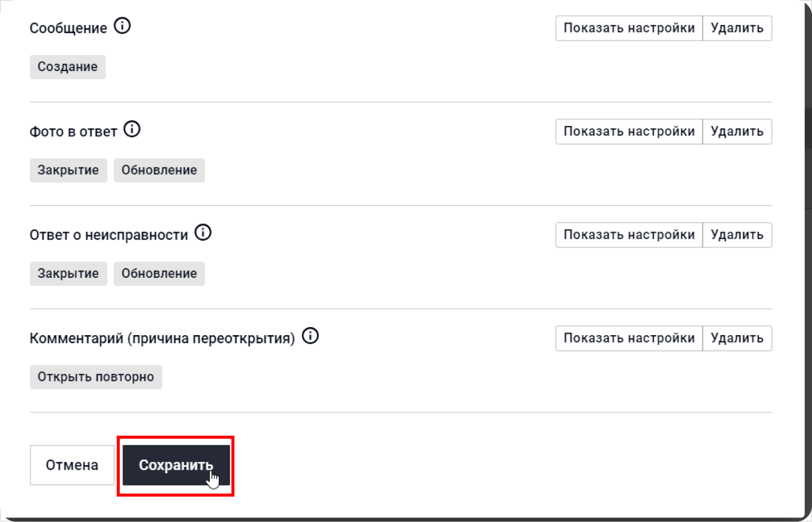Select Обновление tag under Фото в ответ
Viewport: 812px width, 522px height.
[159, 170]
